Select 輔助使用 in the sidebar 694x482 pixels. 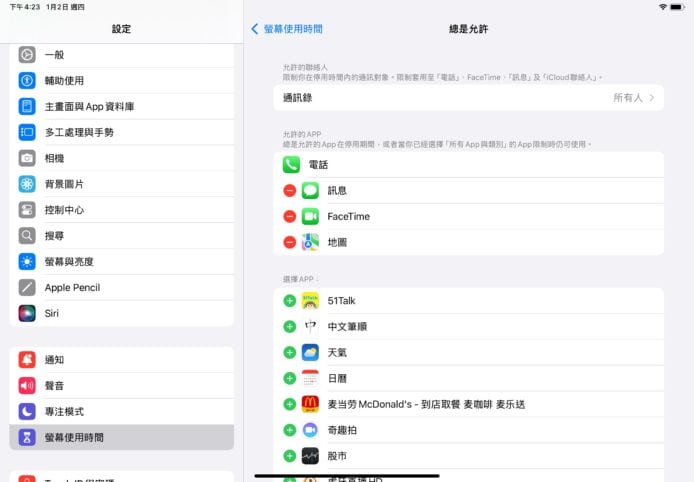tap(64, 80)
